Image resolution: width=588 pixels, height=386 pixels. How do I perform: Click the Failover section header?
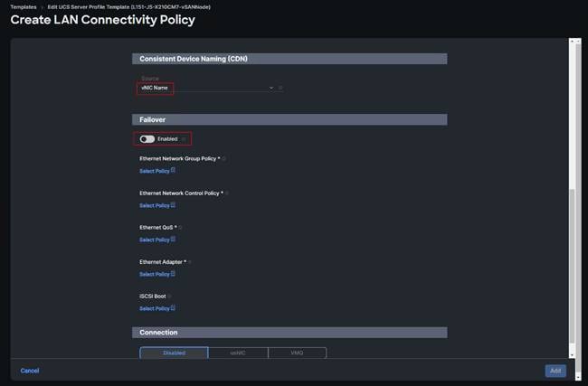tap(289, 119)
